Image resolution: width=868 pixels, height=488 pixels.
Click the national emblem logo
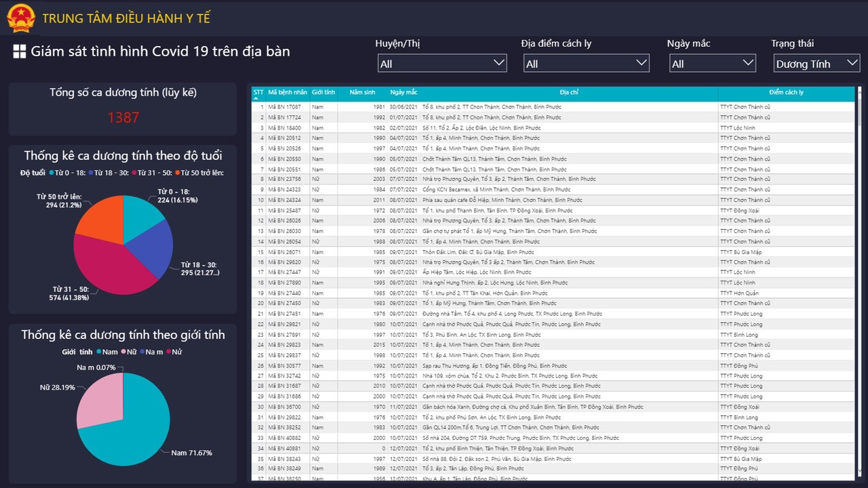(21, 18)
